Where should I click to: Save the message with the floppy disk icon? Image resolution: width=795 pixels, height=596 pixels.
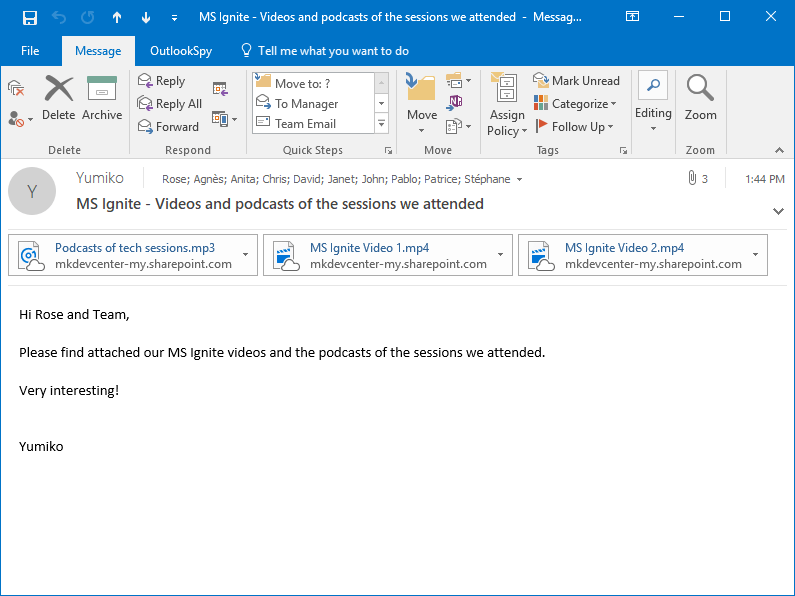point(30,18)
